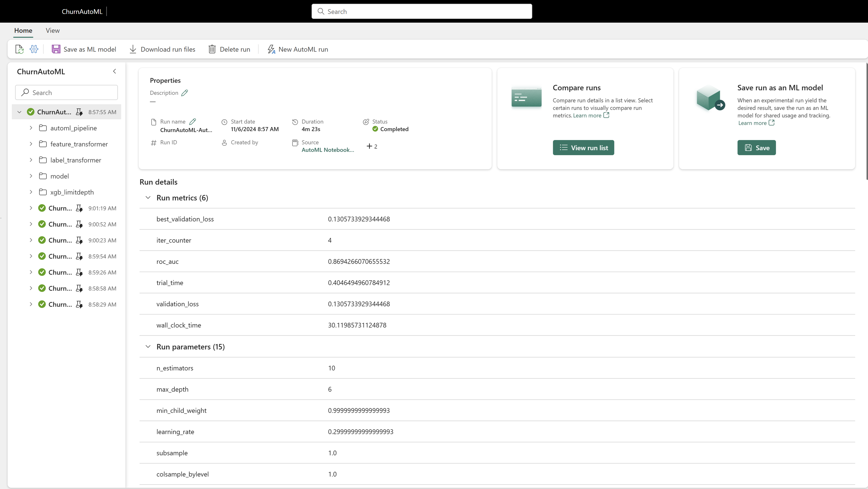Viewport: 868px width, 489px height.
Task: Expand the automl_pipeline folder
Action: (31, 128)
